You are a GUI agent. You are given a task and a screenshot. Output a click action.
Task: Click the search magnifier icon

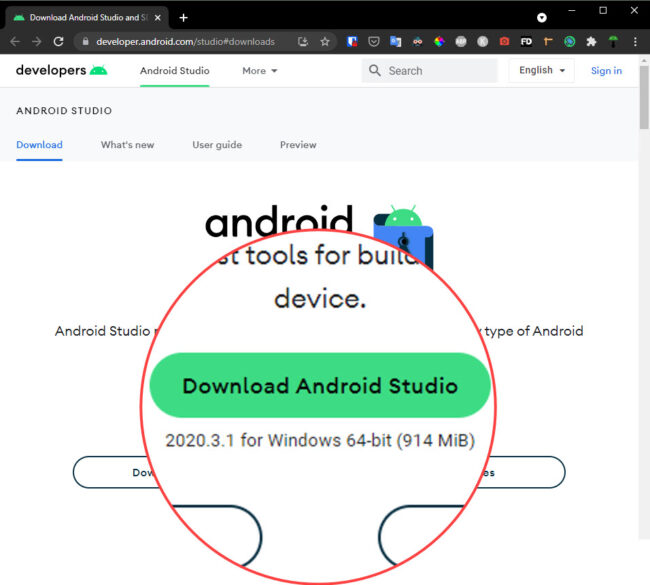[x=375, y=70]
